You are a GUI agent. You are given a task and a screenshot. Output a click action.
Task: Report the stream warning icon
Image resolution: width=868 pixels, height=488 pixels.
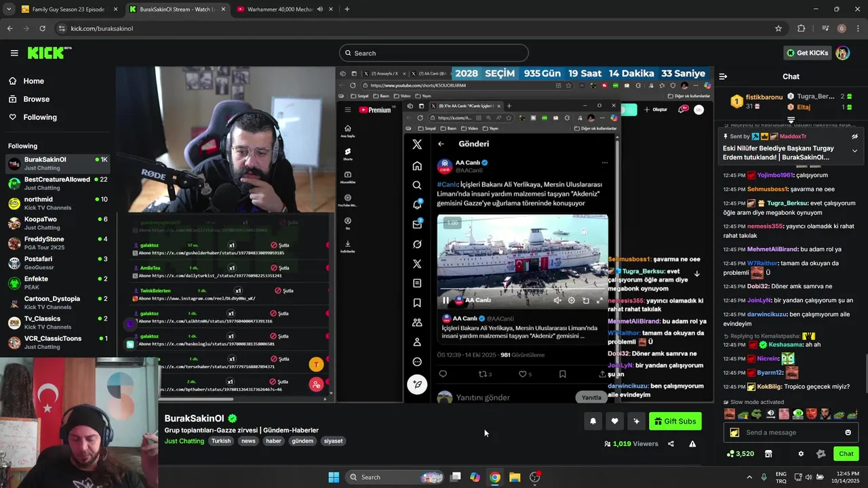tap(692, 444)
